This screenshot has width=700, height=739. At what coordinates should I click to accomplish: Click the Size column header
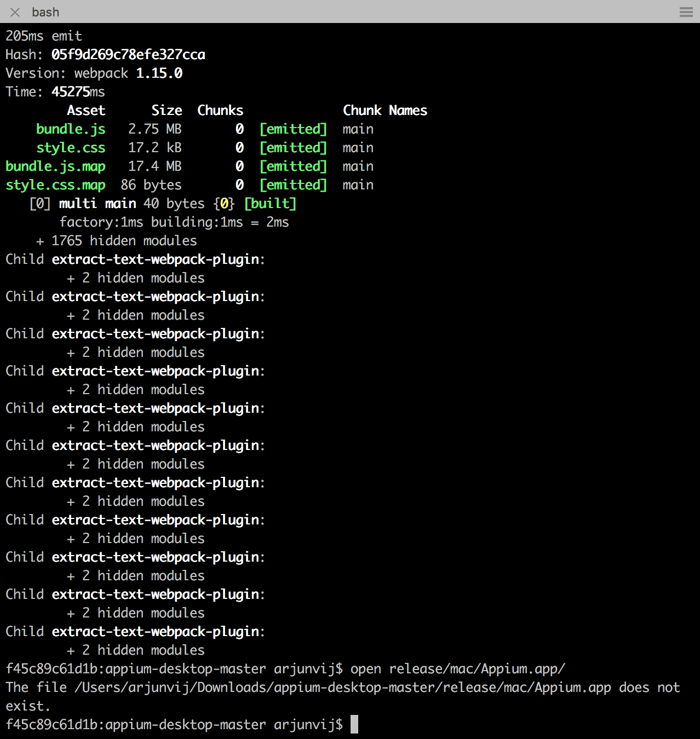tap(167, 111)
